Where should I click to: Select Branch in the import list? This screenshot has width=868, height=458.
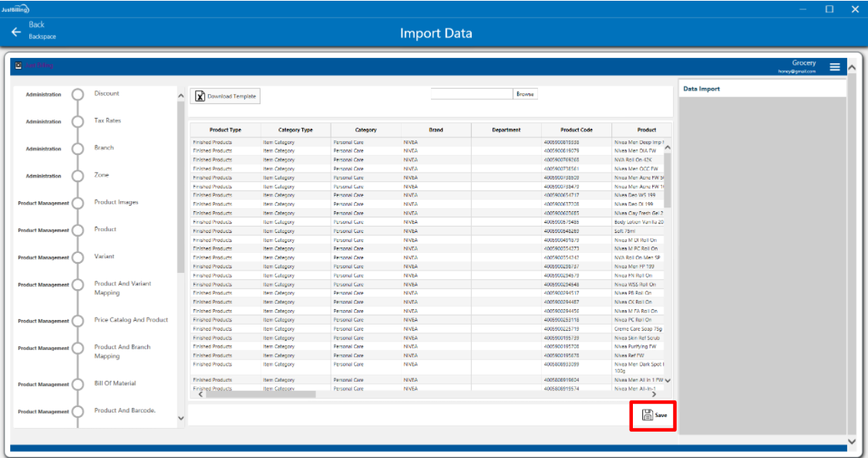104,148
